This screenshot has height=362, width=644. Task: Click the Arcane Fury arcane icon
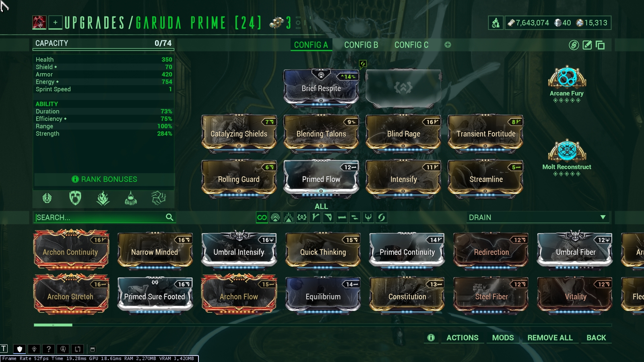567,77
